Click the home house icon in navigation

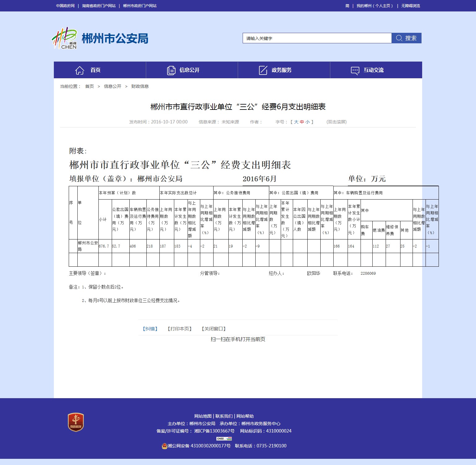(80, 71)
